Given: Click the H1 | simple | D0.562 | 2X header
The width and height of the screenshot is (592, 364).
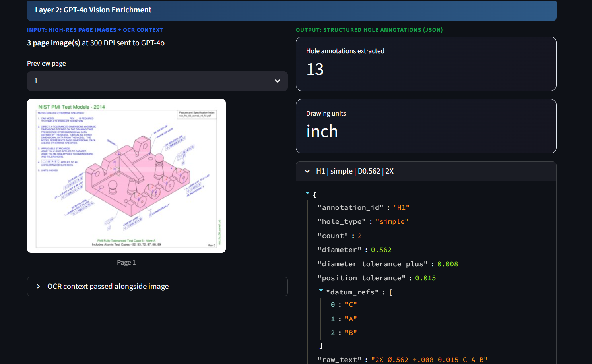Looking at the screenshot, I should (426, 171).
